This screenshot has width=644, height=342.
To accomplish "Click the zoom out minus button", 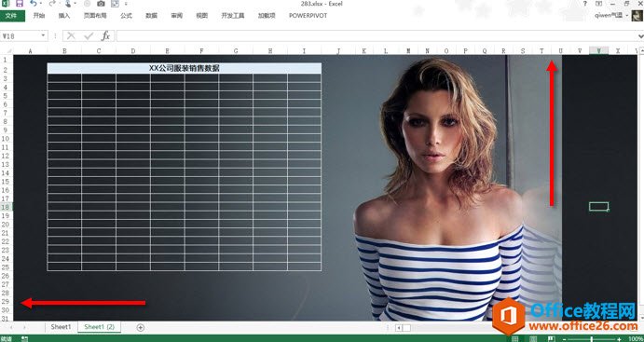I will (x=565, y=339).
